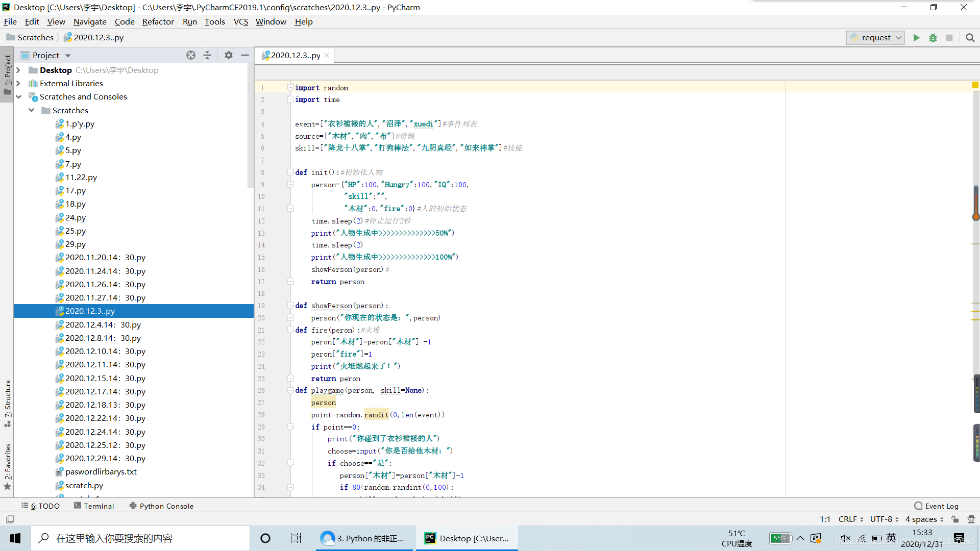Select the Run menu item
The width and height of the screenshot is (980, 551).
click(189, 21)
